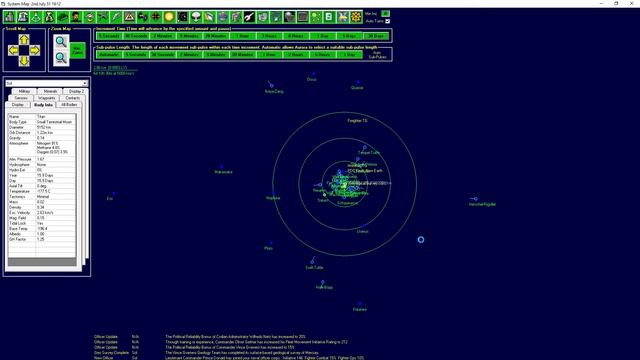
Task: Switch to the Sensors tab
Action: [21, 98]
